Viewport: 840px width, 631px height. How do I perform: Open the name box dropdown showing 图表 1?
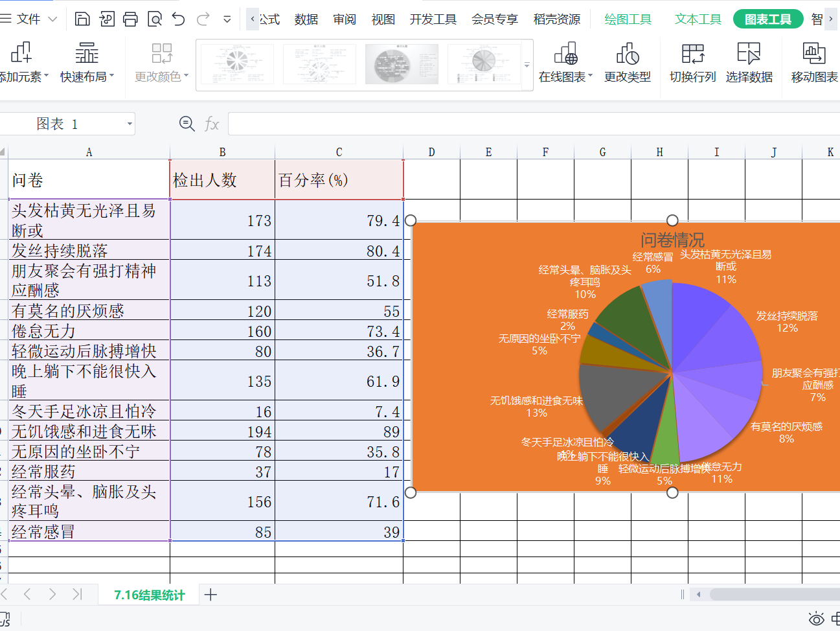coord(130,124)
